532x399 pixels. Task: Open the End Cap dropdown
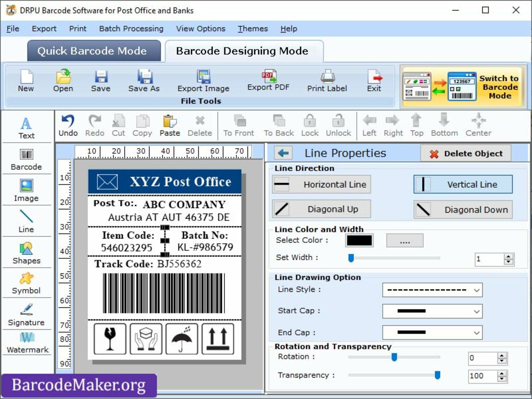click(x=432, y=332)
